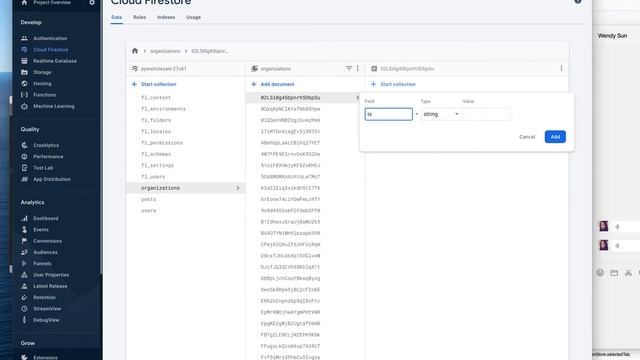Viewport: 640px width, 360px height.
Task: Open Test Lab in sidebar
Action: coord(43,168)
